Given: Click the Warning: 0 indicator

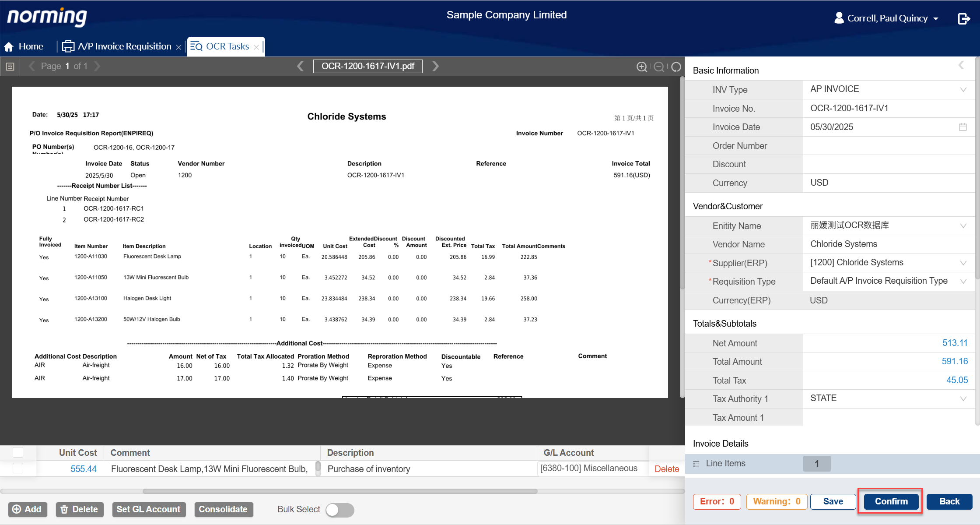Looking at the screenshot, I should coord(777,501).
